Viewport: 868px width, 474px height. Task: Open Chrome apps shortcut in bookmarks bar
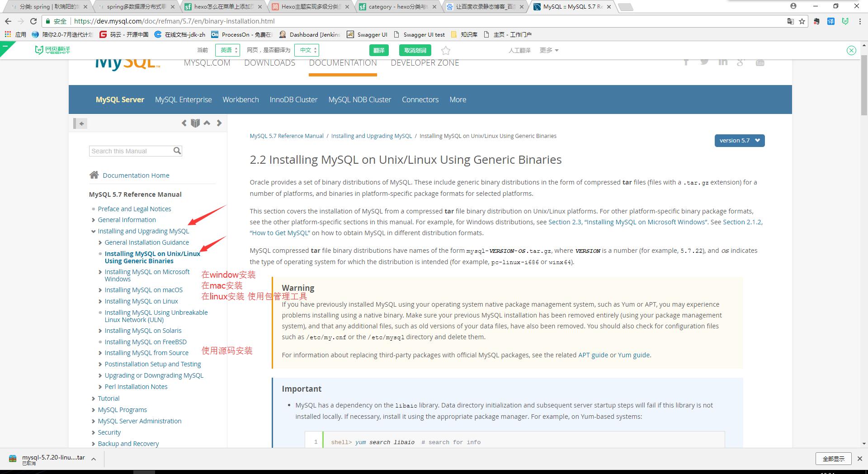(15, 34)
